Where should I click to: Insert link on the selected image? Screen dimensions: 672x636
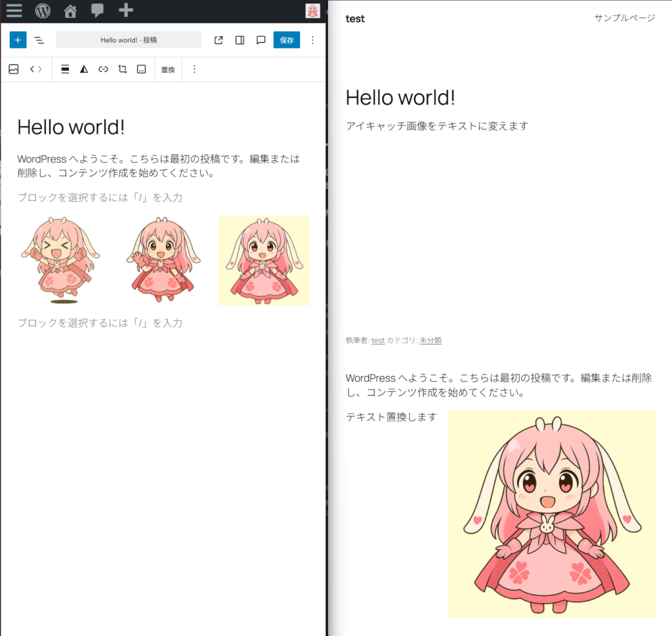pyautogui.click(x=103, y=70)
